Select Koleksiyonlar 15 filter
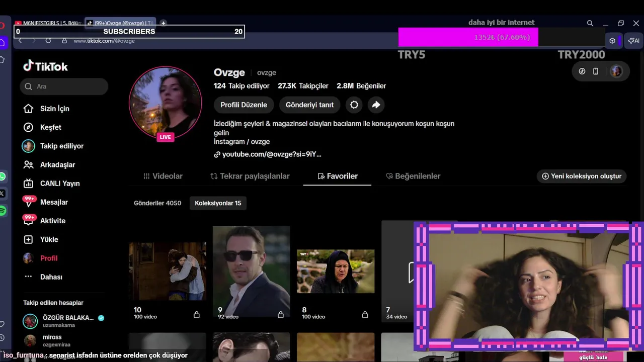The image size is (644, 362). (x=218, y=203)
